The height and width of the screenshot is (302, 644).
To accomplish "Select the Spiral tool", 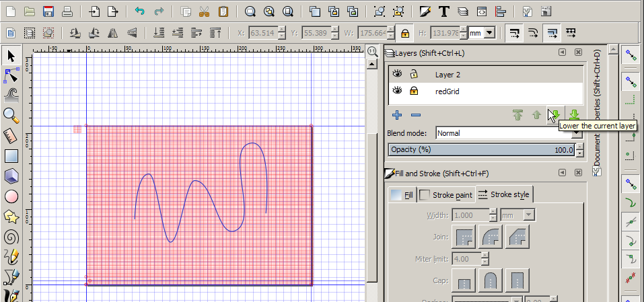I will 11,237.
